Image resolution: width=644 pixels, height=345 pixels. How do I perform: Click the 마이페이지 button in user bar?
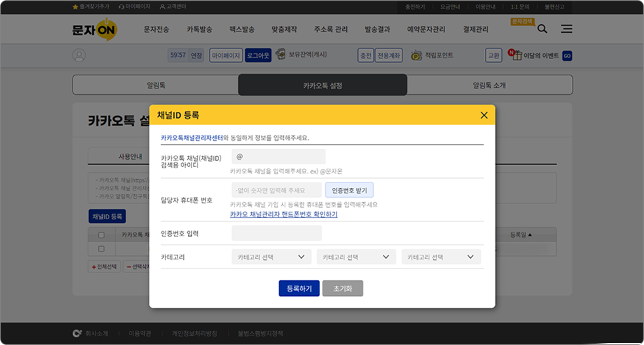click(x=226, y=56)
